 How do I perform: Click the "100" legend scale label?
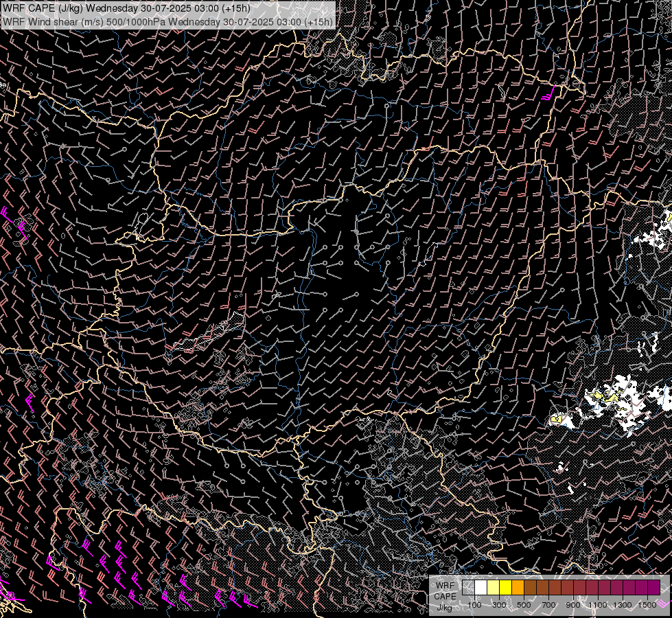pos(474,605)
